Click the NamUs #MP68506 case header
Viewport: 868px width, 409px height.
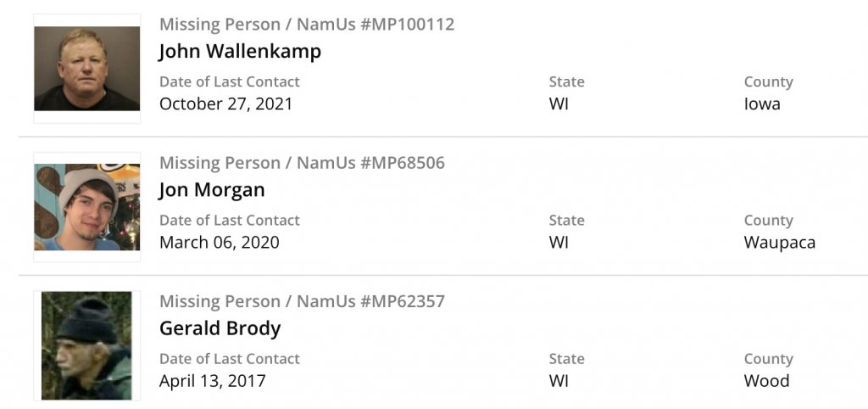[x=302, y=162]
